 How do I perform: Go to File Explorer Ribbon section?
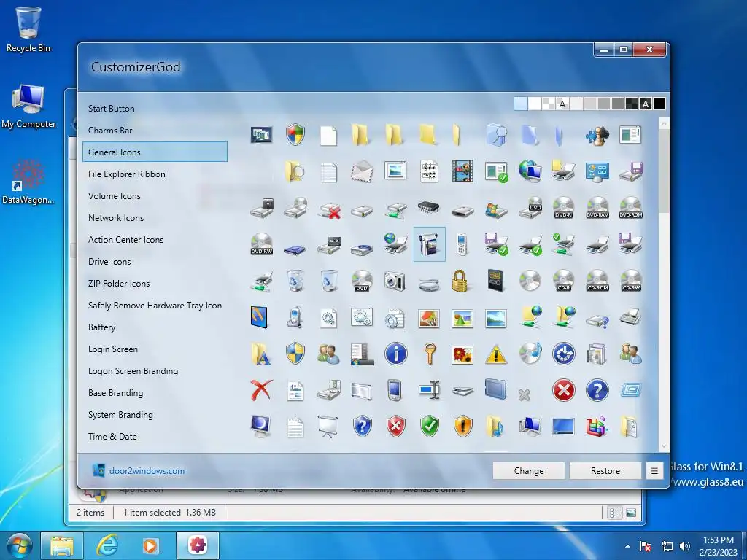coord(127,174)
